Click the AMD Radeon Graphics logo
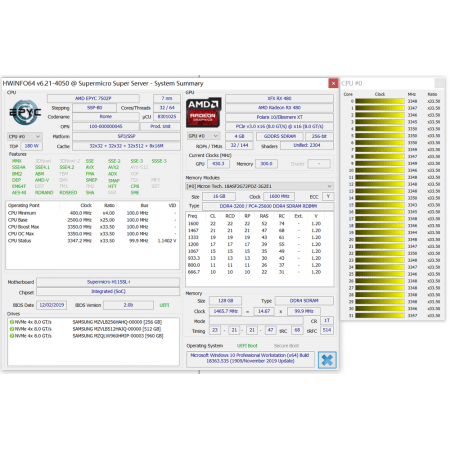Screen dimensions: 450x450 tap(203, 112)
